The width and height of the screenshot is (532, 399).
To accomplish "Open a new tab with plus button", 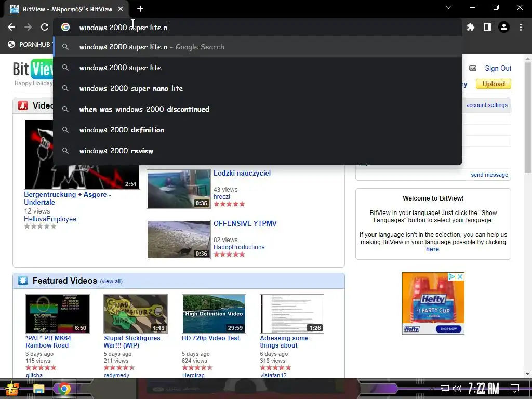I will pyautogui.click(x=140, y=9).
